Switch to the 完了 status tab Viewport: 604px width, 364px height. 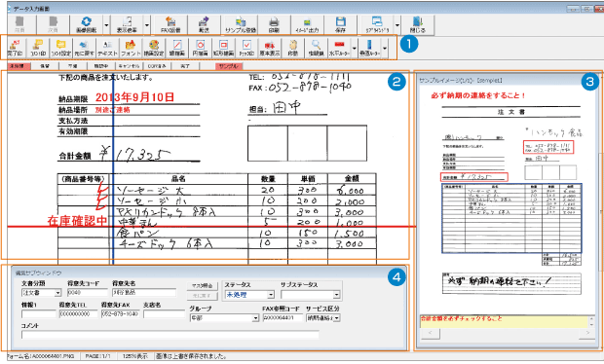click(185, 66)
